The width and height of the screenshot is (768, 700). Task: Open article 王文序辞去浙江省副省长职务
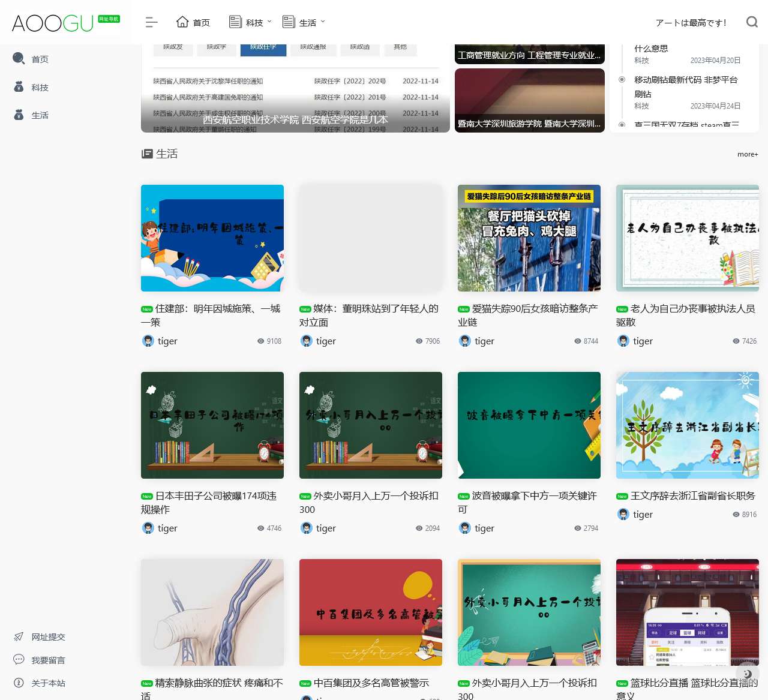692,495
